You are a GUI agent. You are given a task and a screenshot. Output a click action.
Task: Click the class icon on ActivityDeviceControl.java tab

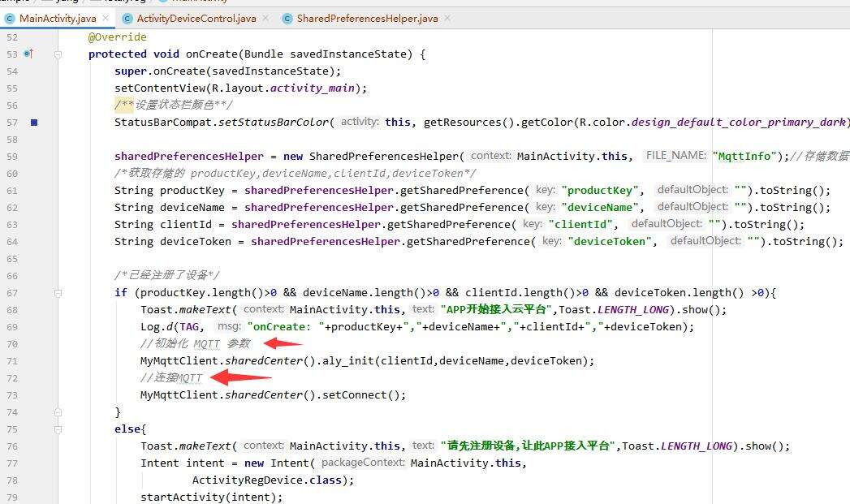click(x=127, y=18)
